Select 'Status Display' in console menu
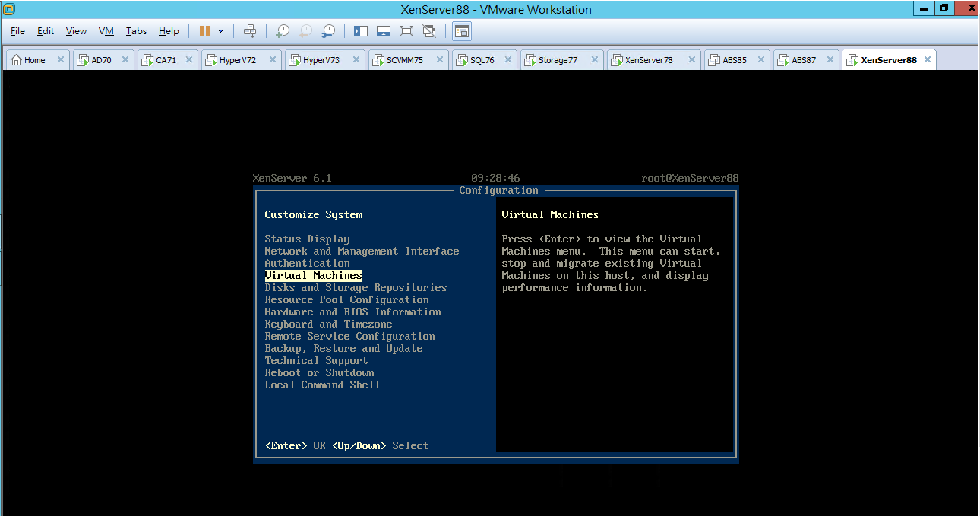This screenshot has height=516, width=980. [x=307, y=239]
